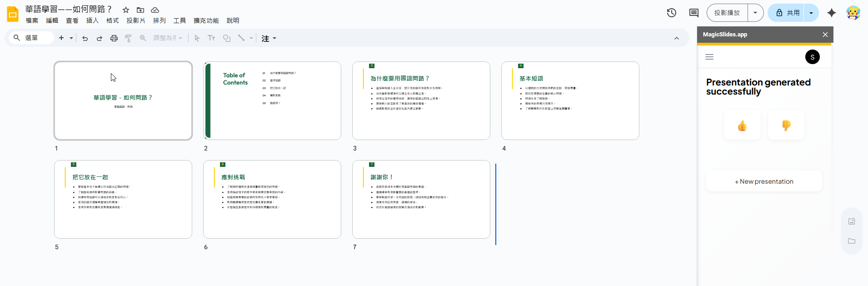Click the 投影播放 slideshow button

[727, 13]
